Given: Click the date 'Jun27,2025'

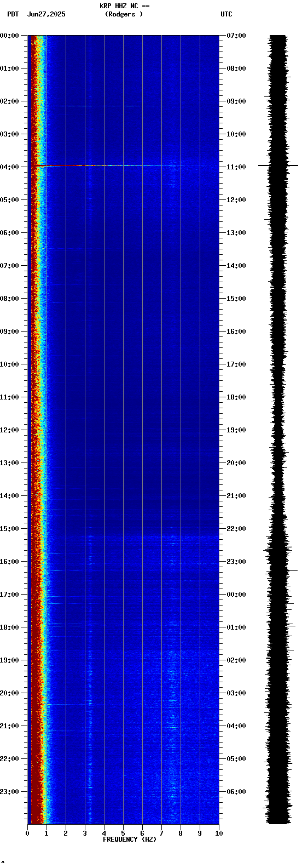Looking at the screenshot, I should pos(47,14).
